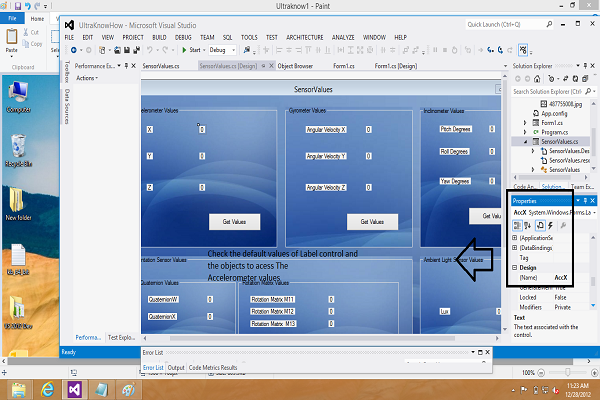This screenshot has width=600, height=400.
Task: Open the TOOLS menu
Action: point(249,37)
